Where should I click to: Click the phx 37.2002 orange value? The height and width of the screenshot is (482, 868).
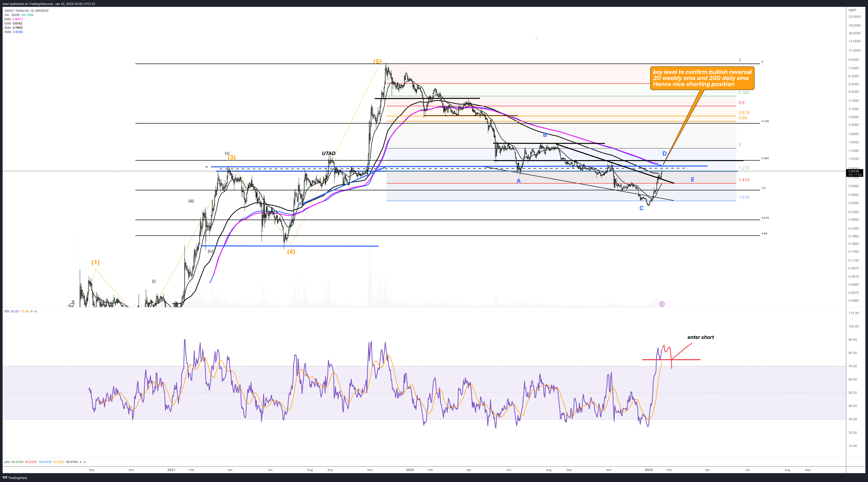(x=59, y=462)
